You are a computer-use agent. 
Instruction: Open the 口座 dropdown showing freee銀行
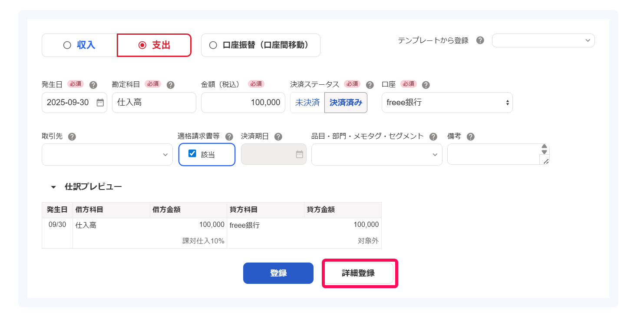click(447, 103)
